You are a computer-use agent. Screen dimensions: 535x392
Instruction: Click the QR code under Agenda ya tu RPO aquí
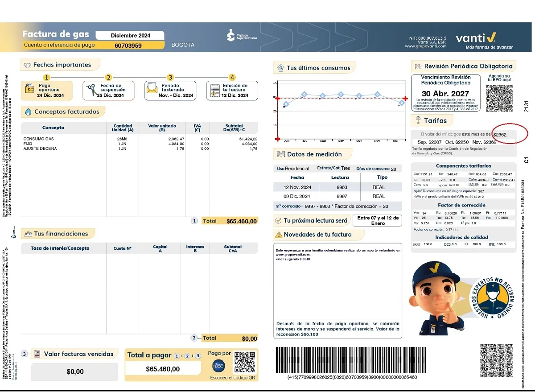point(499,98)
